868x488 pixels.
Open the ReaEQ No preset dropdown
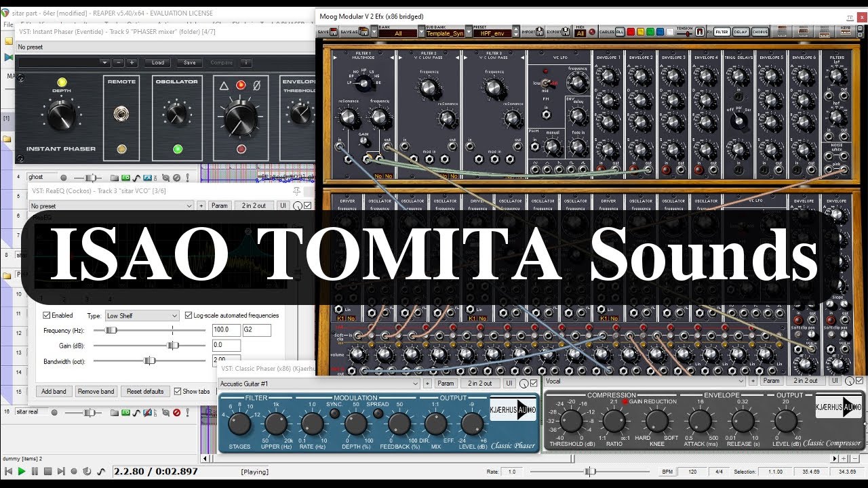[111, 205]
